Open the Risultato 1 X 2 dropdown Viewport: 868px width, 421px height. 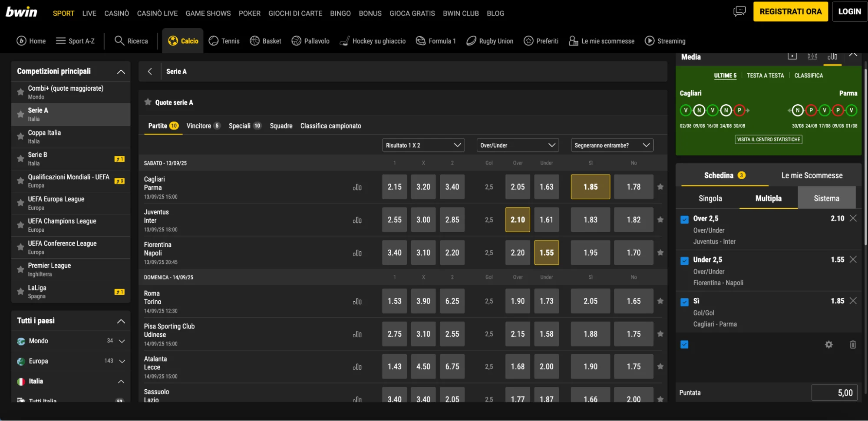pyautogui.click(x=423, y=145)
